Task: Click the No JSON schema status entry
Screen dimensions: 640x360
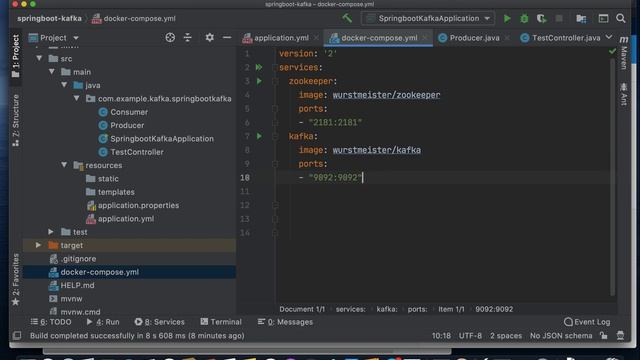Action: pos(561,336)
